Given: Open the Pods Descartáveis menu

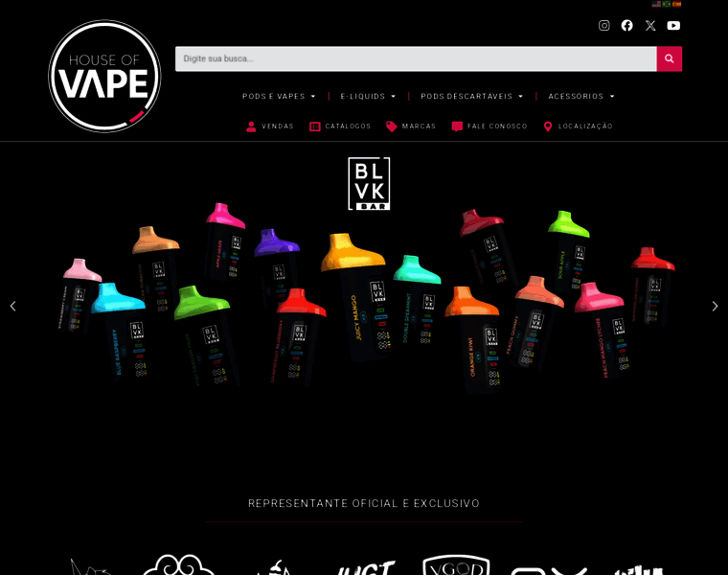Looking at the screenshot, I should pos(466,96).
